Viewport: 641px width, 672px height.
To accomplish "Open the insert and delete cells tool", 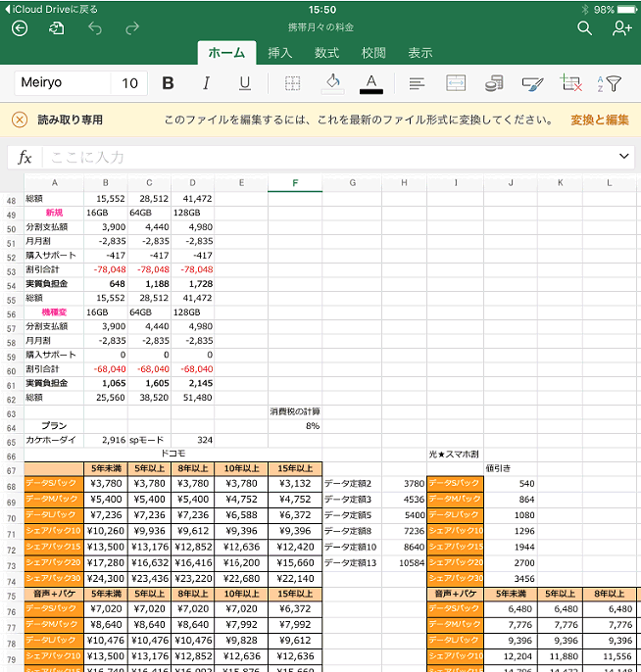I will tap(570, 83).
